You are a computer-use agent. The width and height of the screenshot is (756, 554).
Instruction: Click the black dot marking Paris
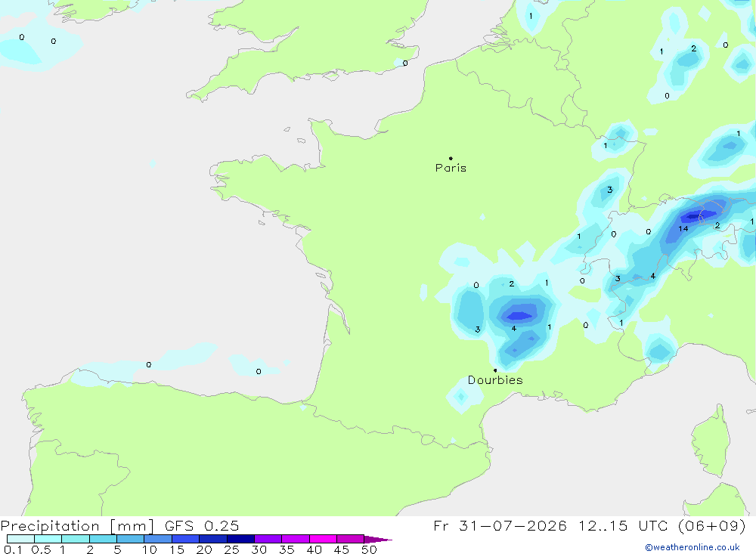pos(451,158)
